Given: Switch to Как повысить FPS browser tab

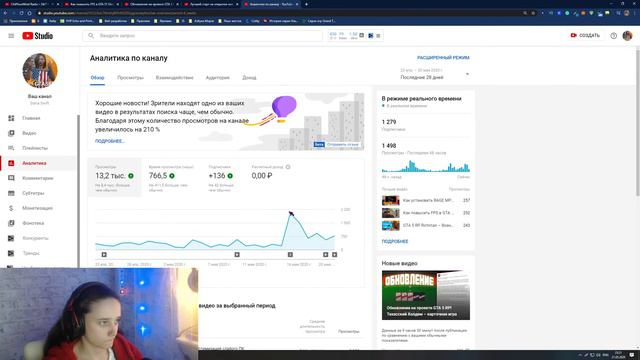Looking at the screenshot, I should pyautogui.click(x=91, y=4).
